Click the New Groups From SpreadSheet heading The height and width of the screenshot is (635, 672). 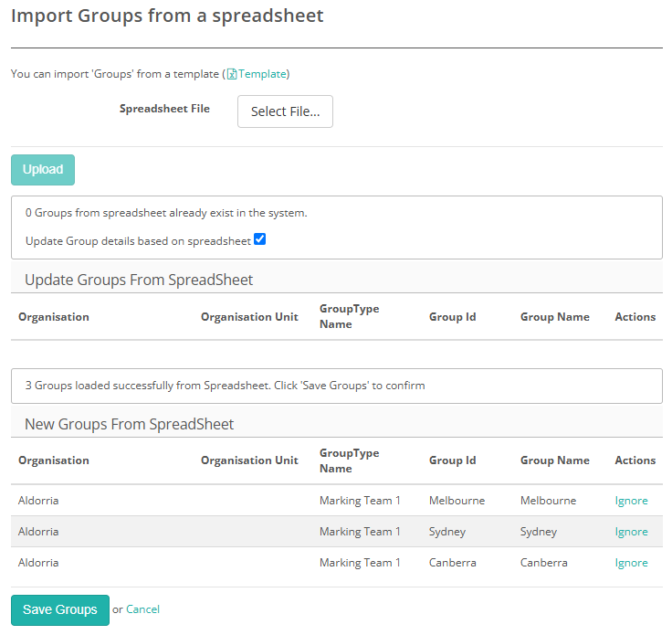tap(129, 425)
